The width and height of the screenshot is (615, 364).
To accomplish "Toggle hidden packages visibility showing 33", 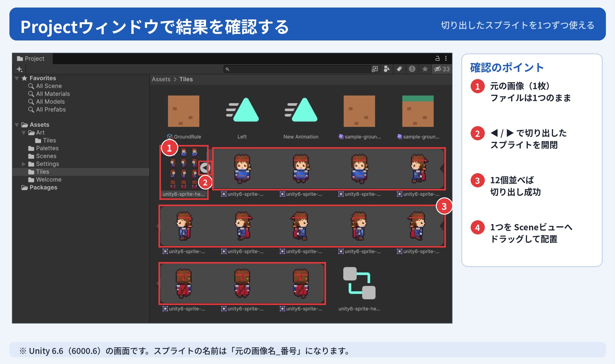I will (442, 69).
